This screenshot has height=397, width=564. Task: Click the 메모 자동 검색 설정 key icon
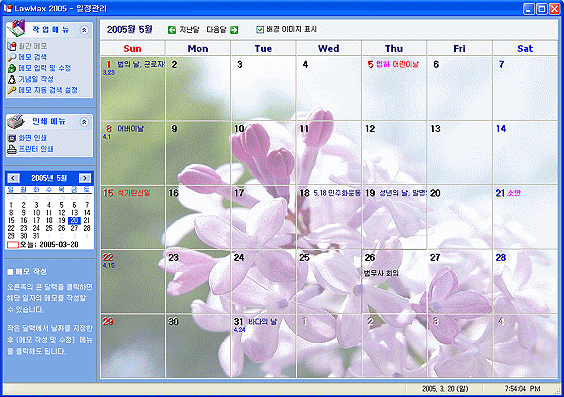[12, 90]
